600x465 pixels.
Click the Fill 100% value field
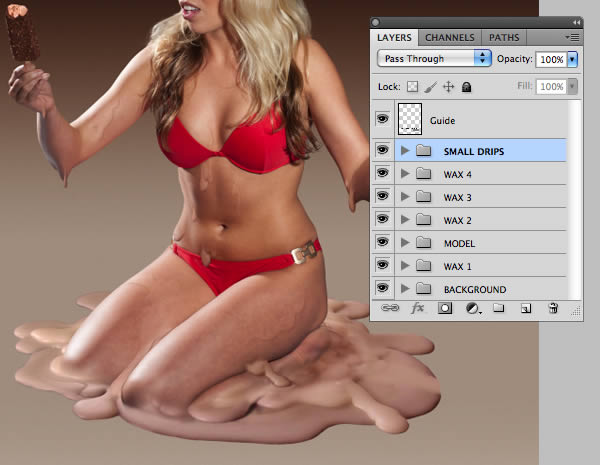(551, 86)
